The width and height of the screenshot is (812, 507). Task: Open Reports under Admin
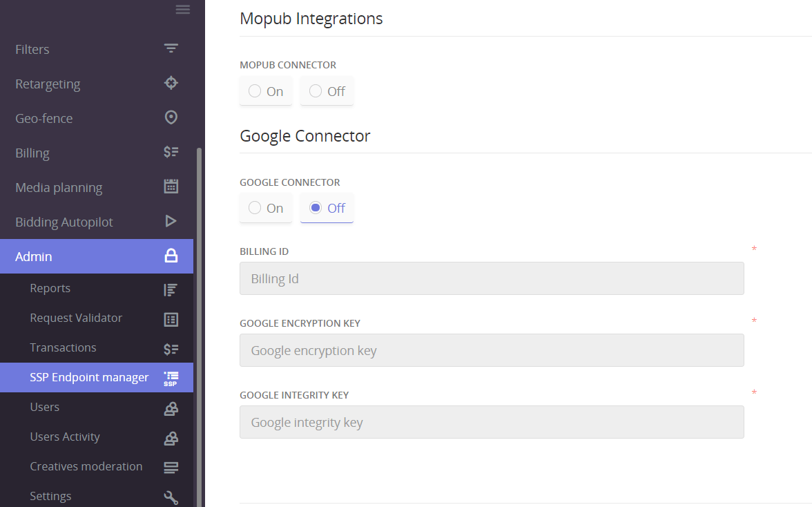97,289
